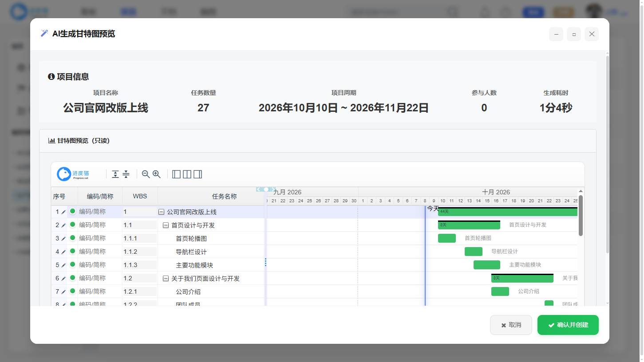Click the 编码/简称 column header
The height and width of the screenshot is (362, 644).
tap(100, 196)
